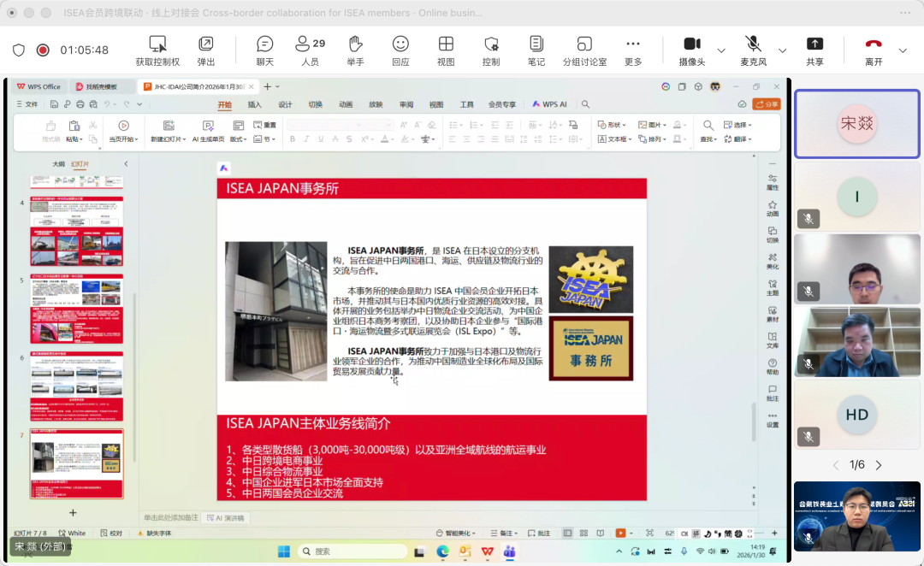Open the 文本框 text box dropdown
Image resolution: width=924 pixels, height=566 pixels.
[614, 139]
